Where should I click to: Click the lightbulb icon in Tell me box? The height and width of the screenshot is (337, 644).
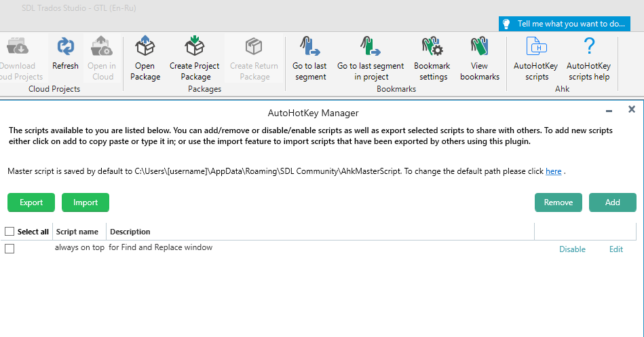tap(506, 24)
